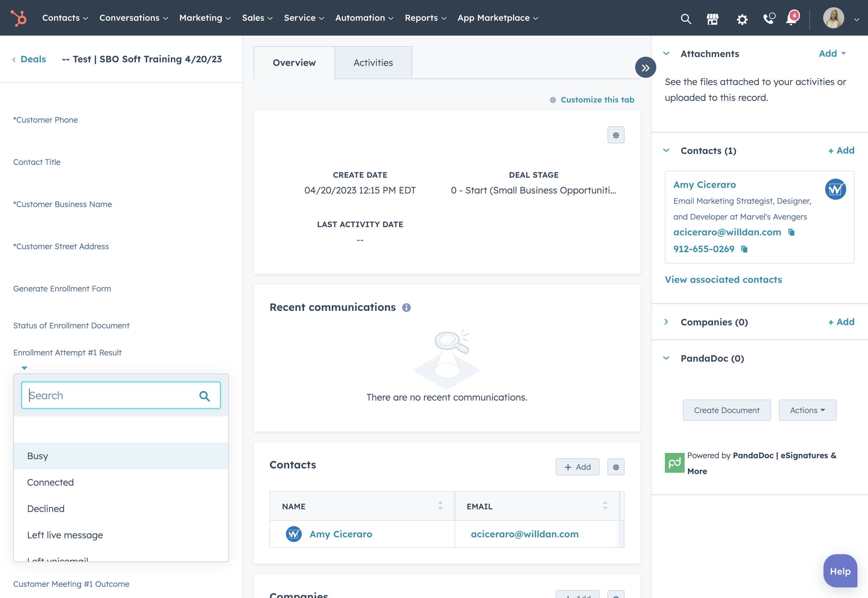Open PandaDoc Actions dropdown
This screenshot has width=868, height=598.
tap(807, 410)
